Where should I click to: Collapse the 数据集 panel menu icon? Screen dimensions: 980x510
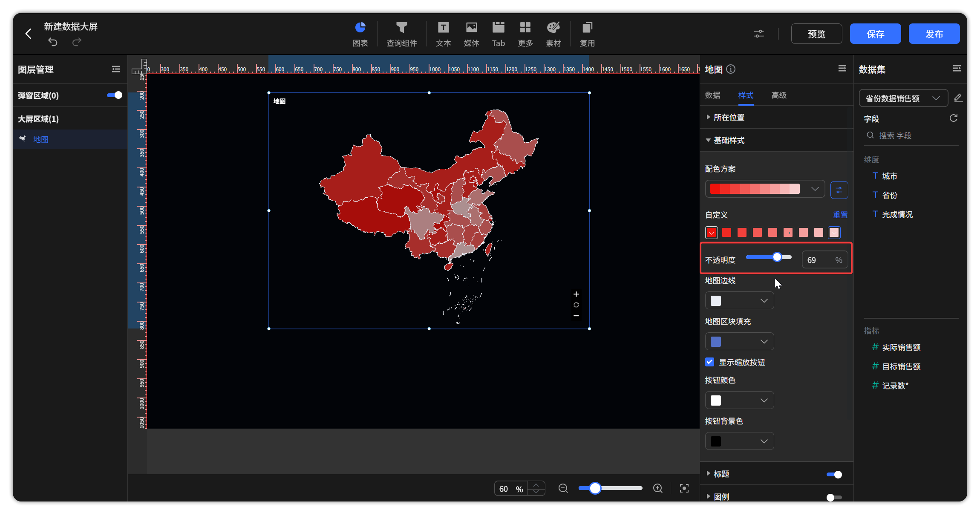click(957, 68)
